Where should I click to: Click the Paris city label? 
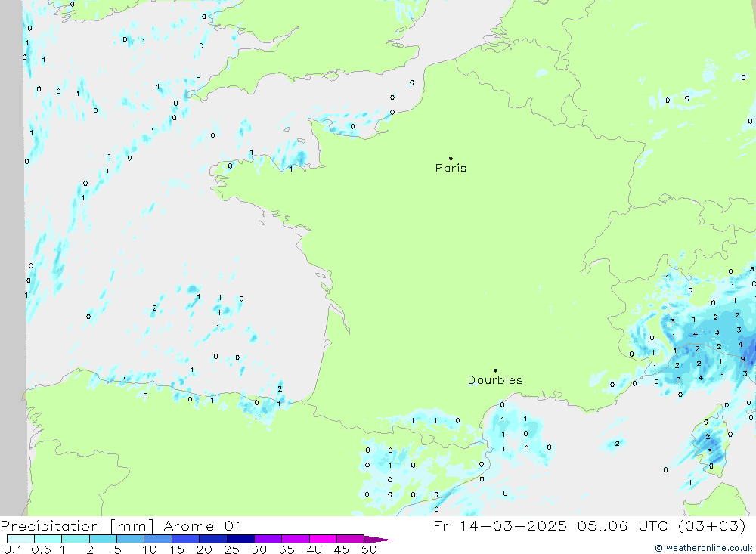click(451, 168)
